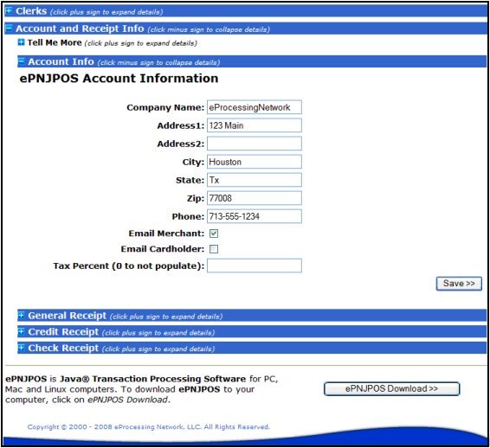
Task: Uncheck the Email Merchant checkbox
Action: point(214,234)
